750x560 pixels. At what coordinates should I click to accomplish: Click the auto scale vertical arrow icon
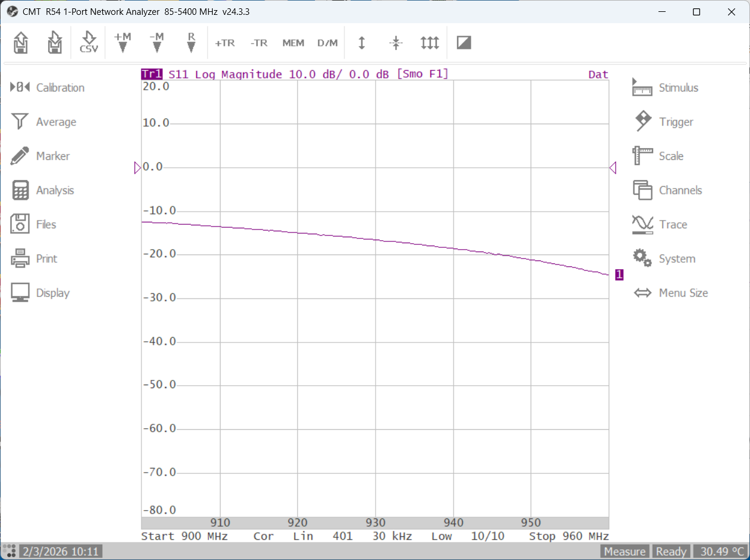click(x=361, y=43)
